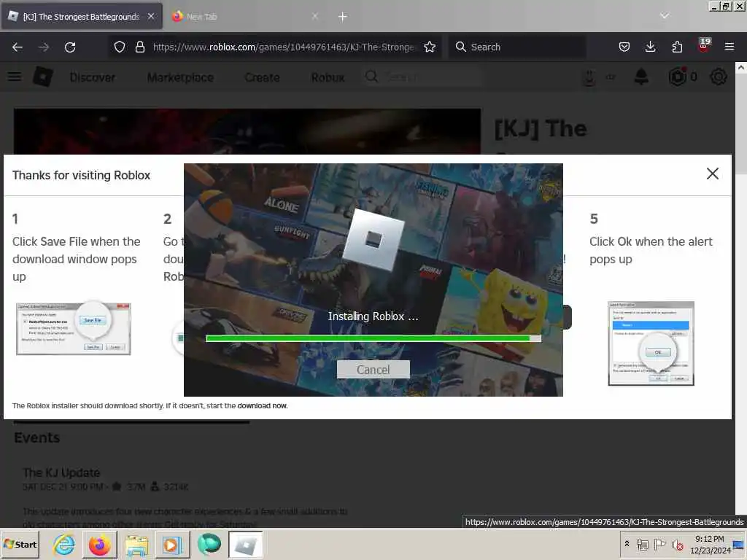
Task: Click the extension icon with 19 badge
Action: [x=704, y=46]
